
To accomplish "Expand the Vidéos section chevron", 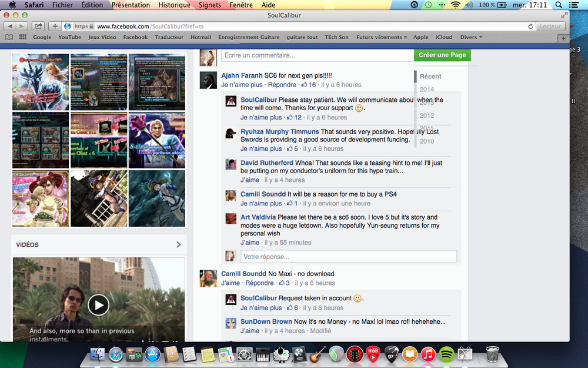I will [179, 244].
